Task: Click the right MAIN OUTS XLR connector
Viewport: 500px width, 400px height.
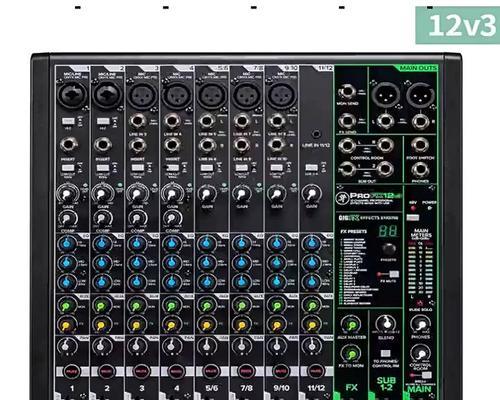Action: click(x=420, y=94)
